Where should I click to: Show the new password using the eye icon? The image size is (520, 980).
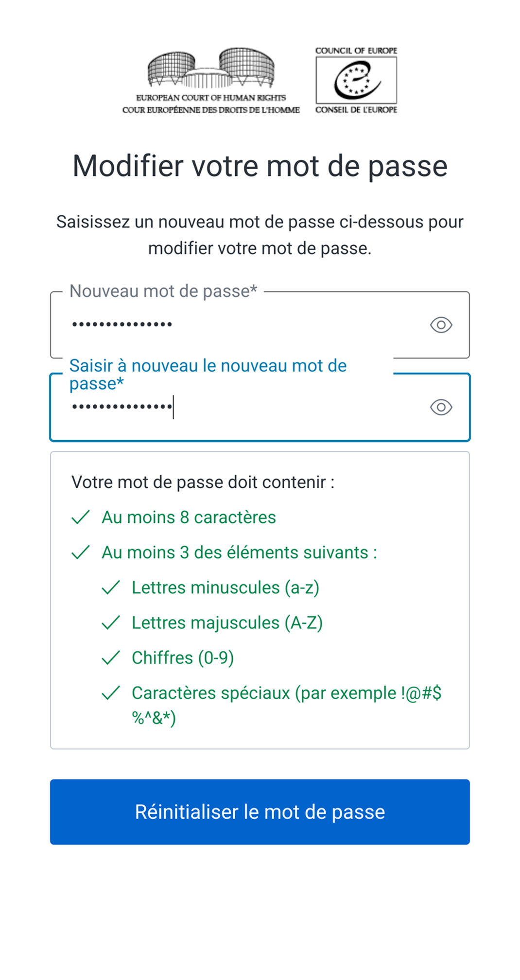click(441, 325)
